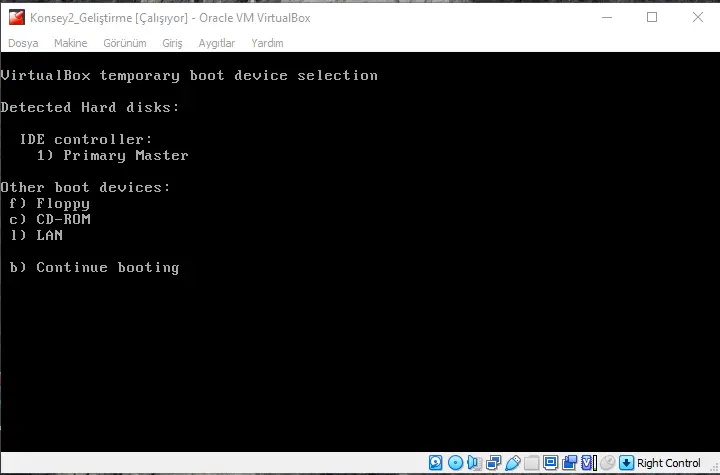Click the recording indicator icon
This screenshot has height=475, width=720.
pyautogui.click(x=569, y=463)
